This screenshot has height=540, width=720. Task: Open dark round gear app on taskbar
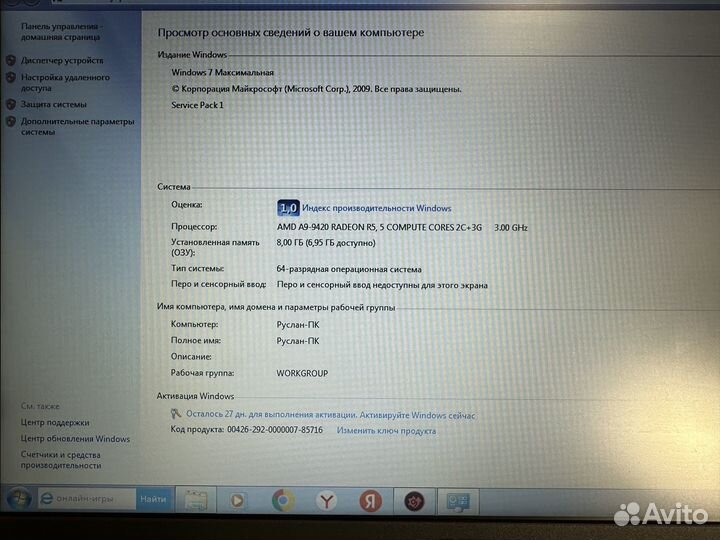click(414, 501)
